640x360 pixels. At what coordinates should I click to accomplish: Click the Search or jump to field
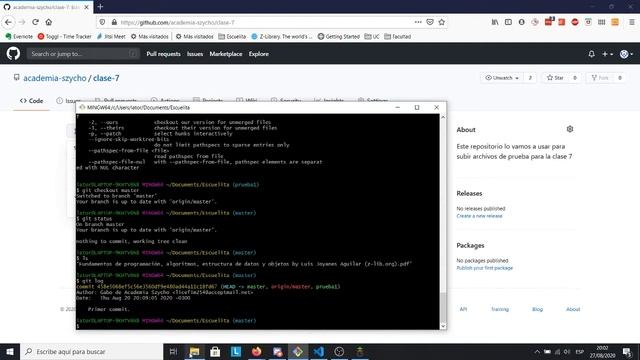click(83, 54)
